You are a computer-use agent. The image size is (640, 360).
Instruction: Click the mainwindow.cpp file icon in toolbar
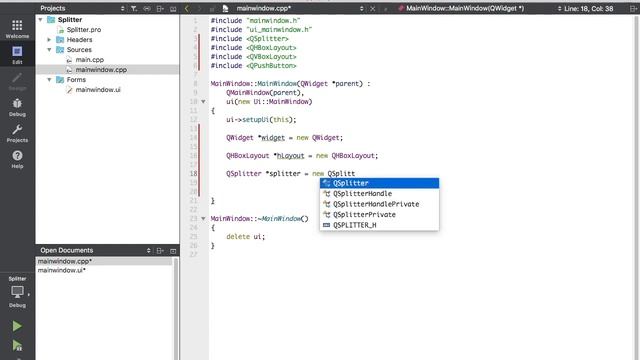(x=225, y=8)
